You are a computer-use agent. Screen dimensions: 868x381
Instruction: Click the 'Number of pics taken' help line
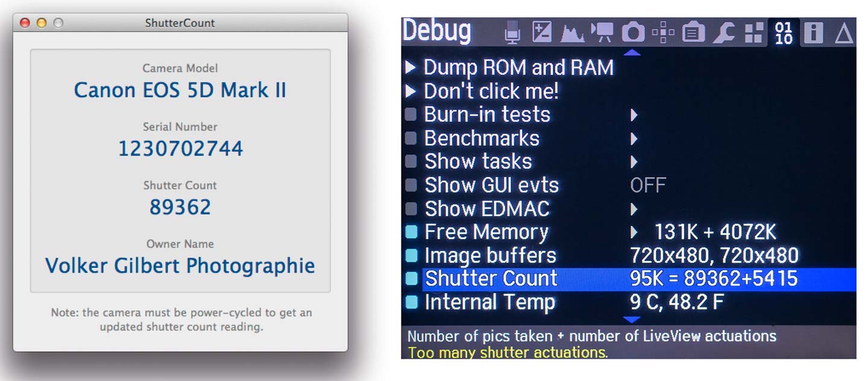tap(592, 336)
